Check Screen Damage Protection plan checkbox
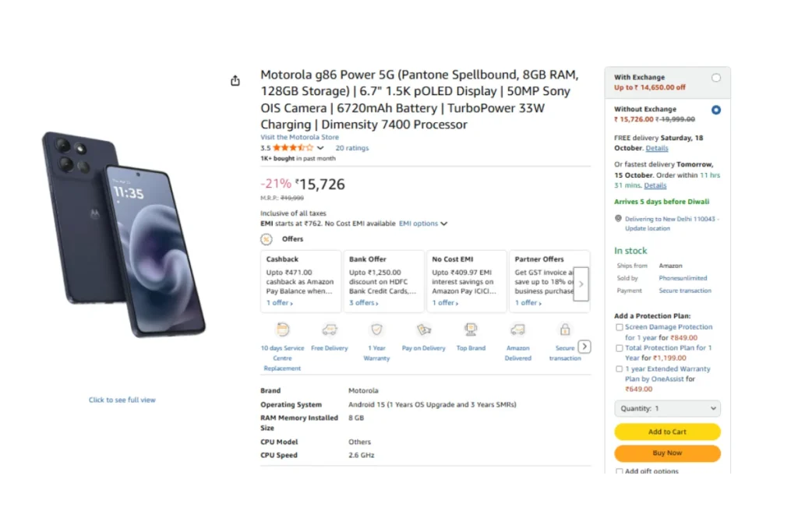Viewport: 798px width, 532px height. (x=620, y=327)
